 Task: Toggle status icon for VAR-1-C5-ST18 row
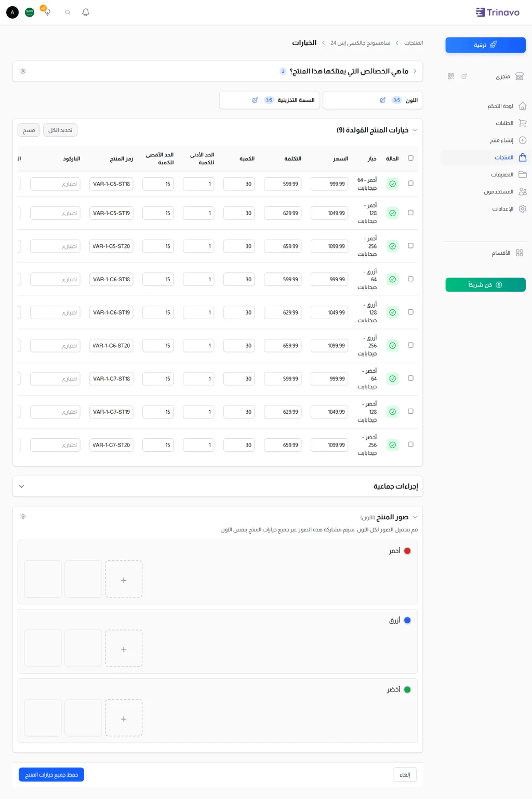[x=393, y=184]
